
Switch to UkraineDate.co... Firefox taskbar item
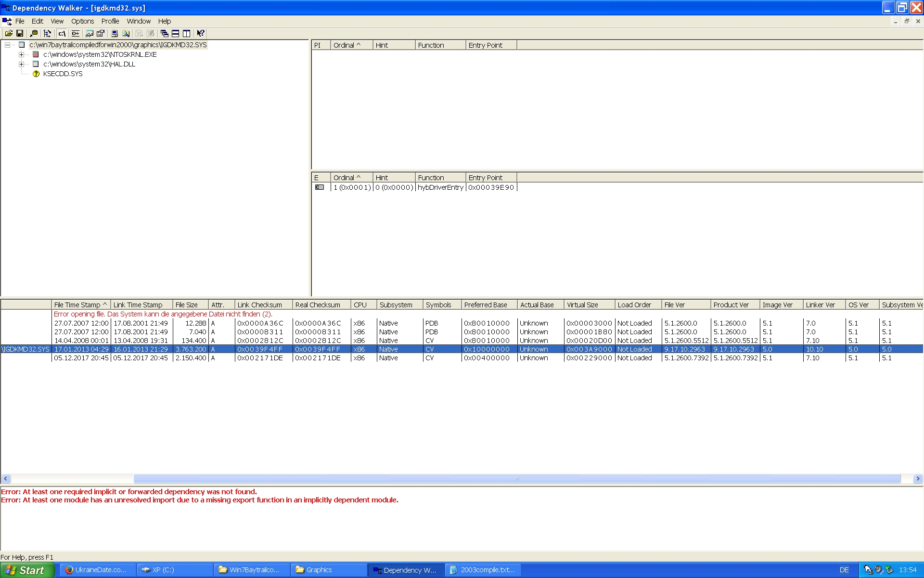pos(98,570)
